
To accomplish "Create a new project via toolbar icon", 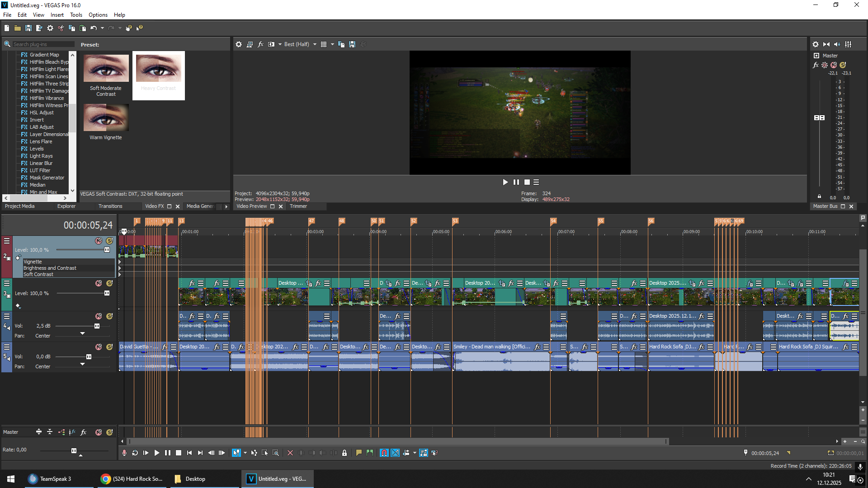I will (7, 28).
